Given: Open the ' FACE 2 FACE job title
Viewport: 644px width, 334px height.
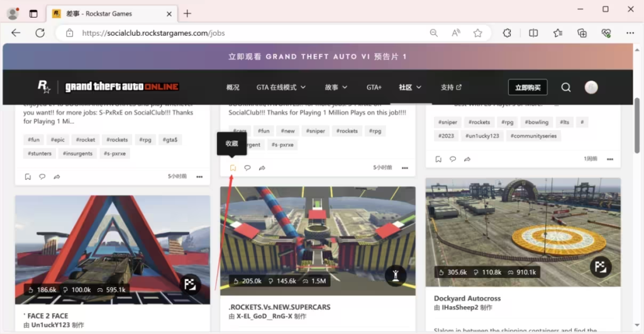Looking at the screenshot, I should click(x=45, y=316).
